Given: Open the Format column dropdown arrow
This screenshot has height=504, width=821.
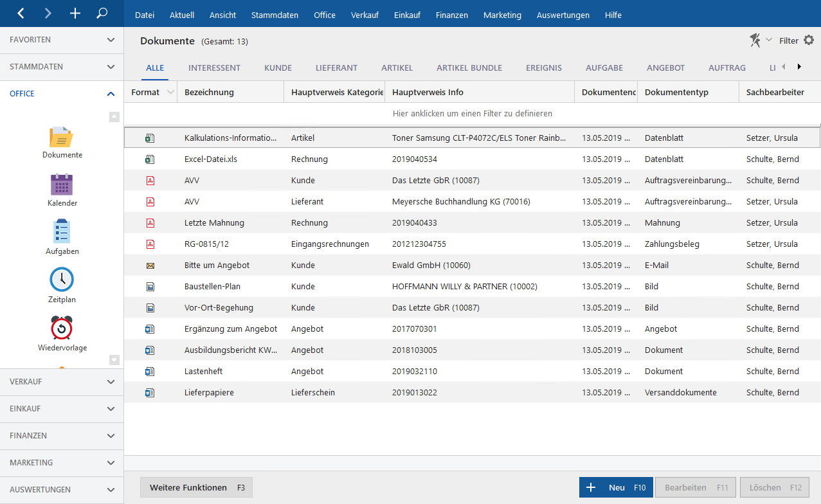Looking at the screenshot, I should coord(170,93).
